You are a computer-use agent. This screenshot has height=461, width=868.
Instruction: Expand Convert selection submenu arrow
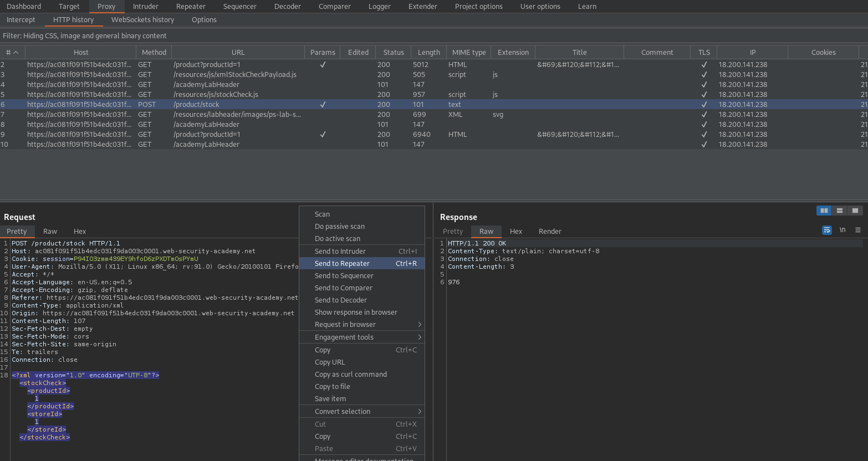coord(420,412)
